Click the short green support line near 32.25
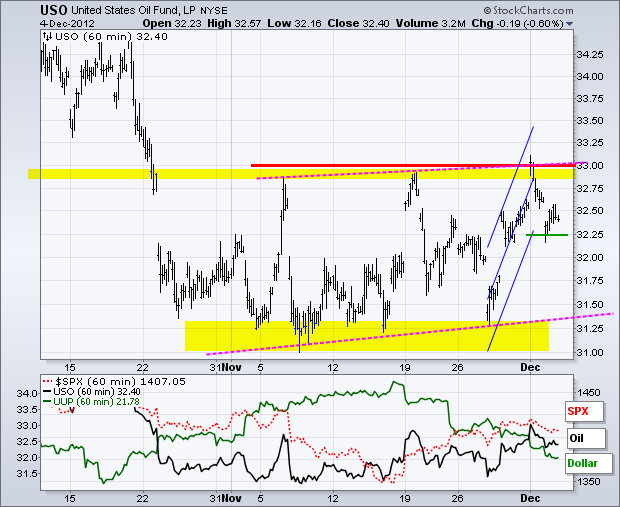 [x=546, y=235]
